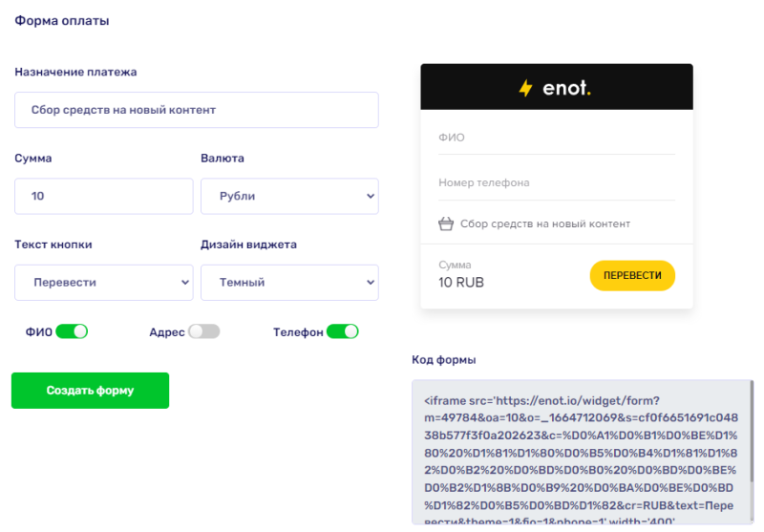764x532 pixels.
Task: Click the yellow ПЕРЕВЕСТИ button in preview
Action: [632, 276]
